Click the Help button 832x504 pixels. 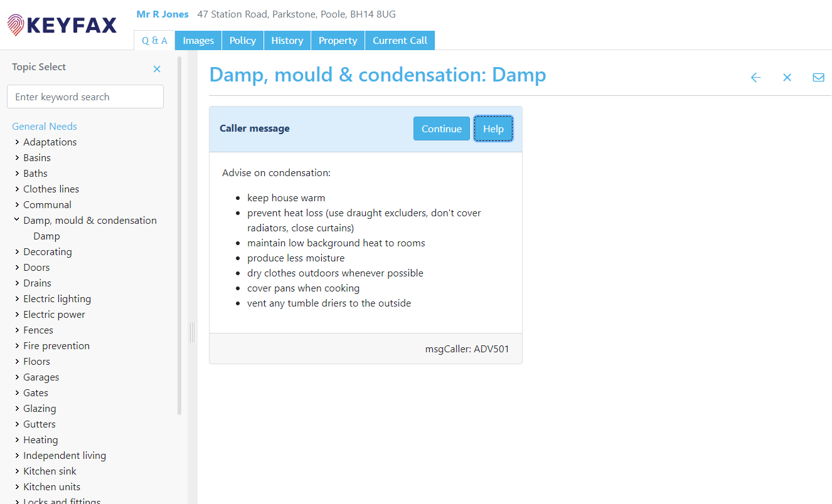click(x=493, y=129)
